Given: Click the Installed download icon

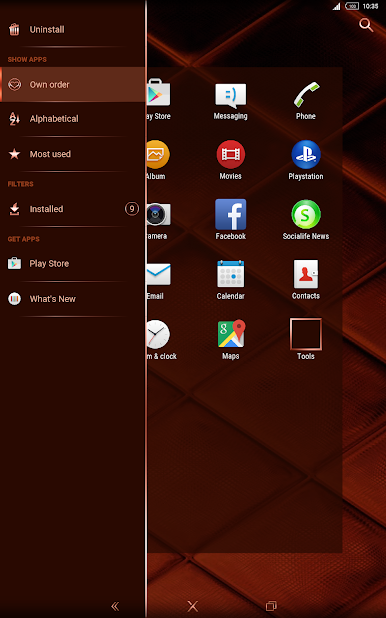Looking at the screenshot, I should [x=14, y=209].
